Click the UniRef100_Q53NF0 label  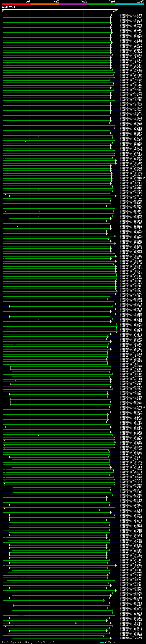click(x=131, y=326)
